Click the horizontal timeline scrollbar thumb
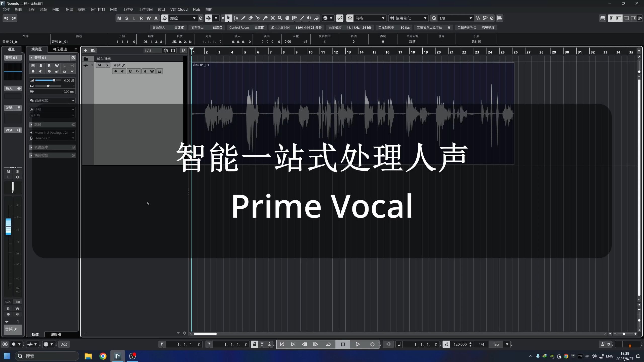Image resolution: width=644 pixels, height=362 pixels. coord(205,334)
